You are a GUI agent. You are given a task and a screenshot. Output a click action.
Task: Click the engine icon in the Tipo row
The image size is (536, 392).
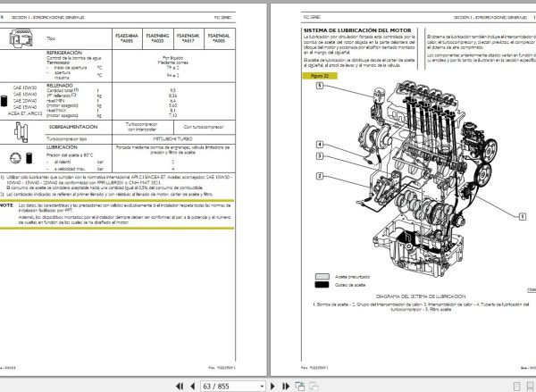(x=21, y=38)
